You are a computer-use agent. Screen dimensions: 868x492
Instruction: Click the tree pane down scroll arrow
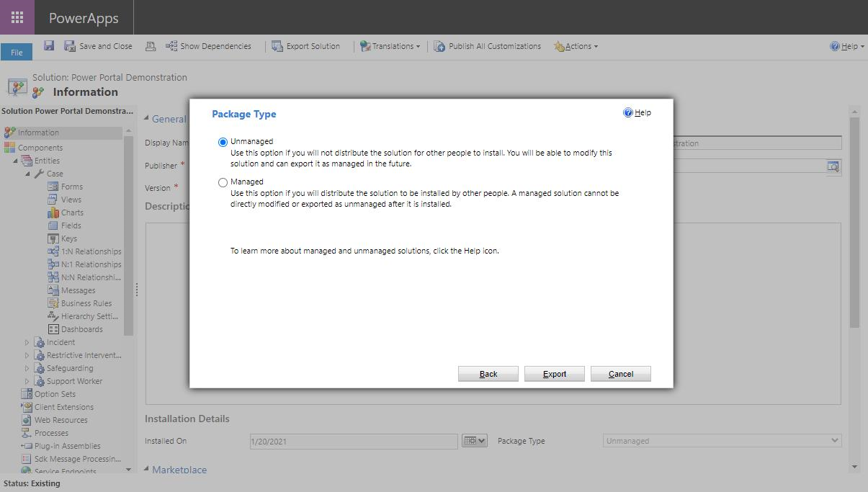click(129, 469)
